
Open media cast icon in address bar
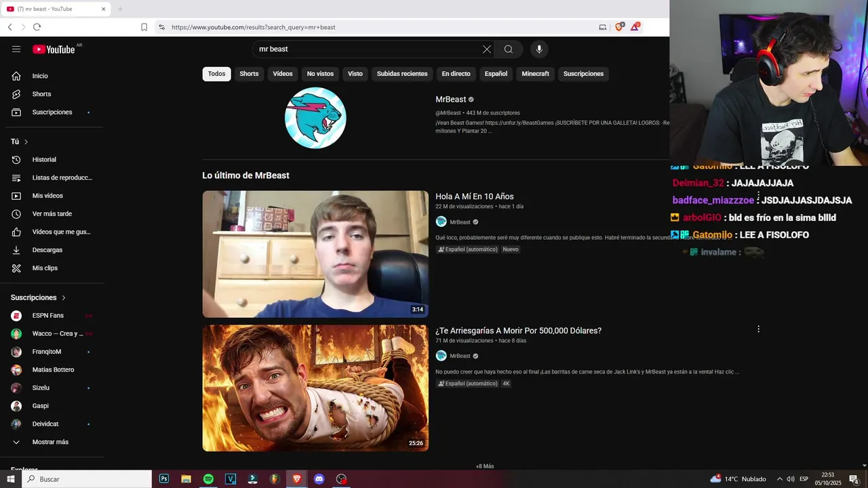602,27
